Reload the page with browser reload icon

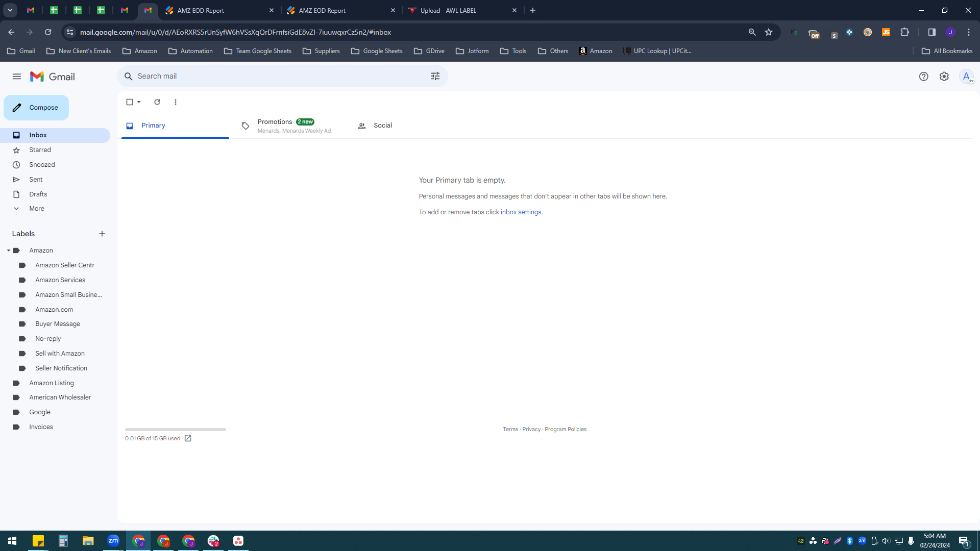coord(48,32)
